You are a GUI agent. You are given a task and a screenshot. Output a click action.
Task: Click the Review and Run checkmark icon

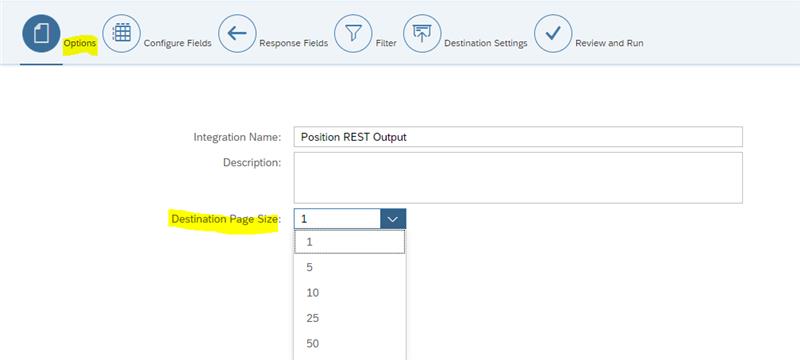click(553, 34)
